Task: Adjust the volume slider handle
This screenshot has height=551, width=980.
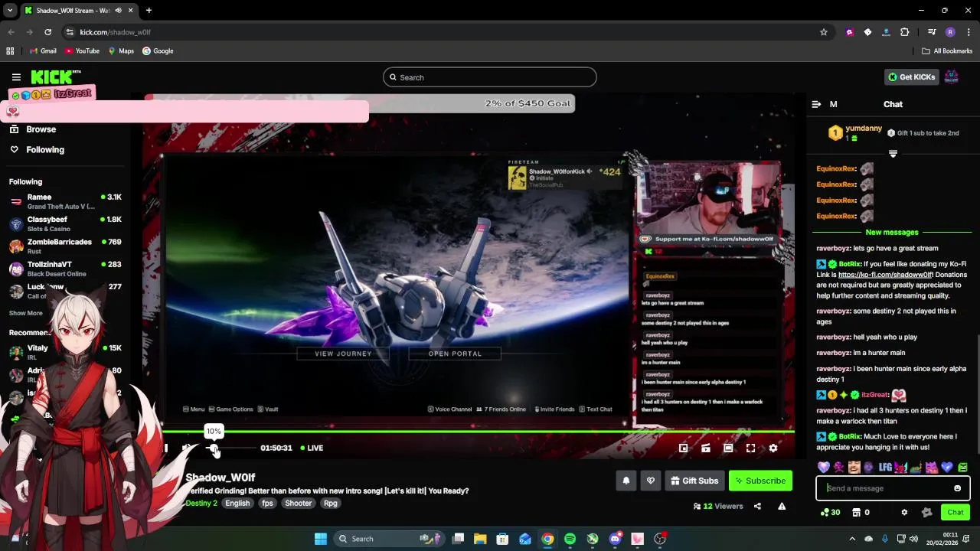Action: click(214, 448)
